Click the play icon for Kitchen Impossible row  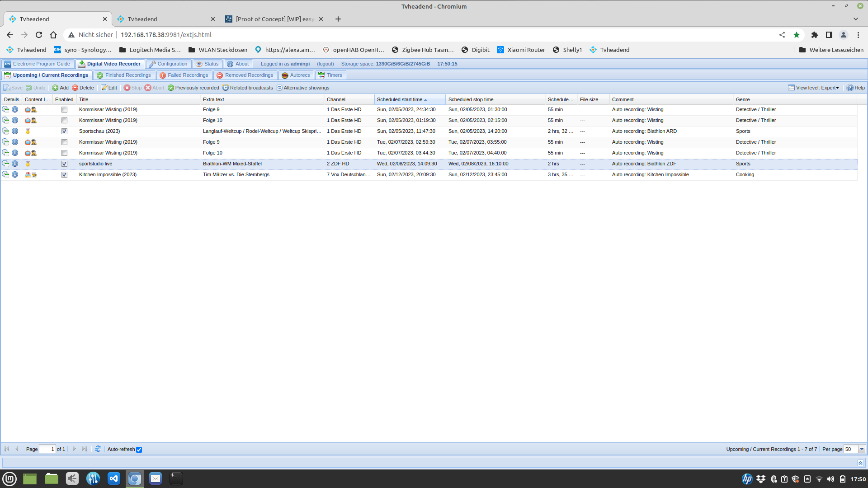click(5, 174)
